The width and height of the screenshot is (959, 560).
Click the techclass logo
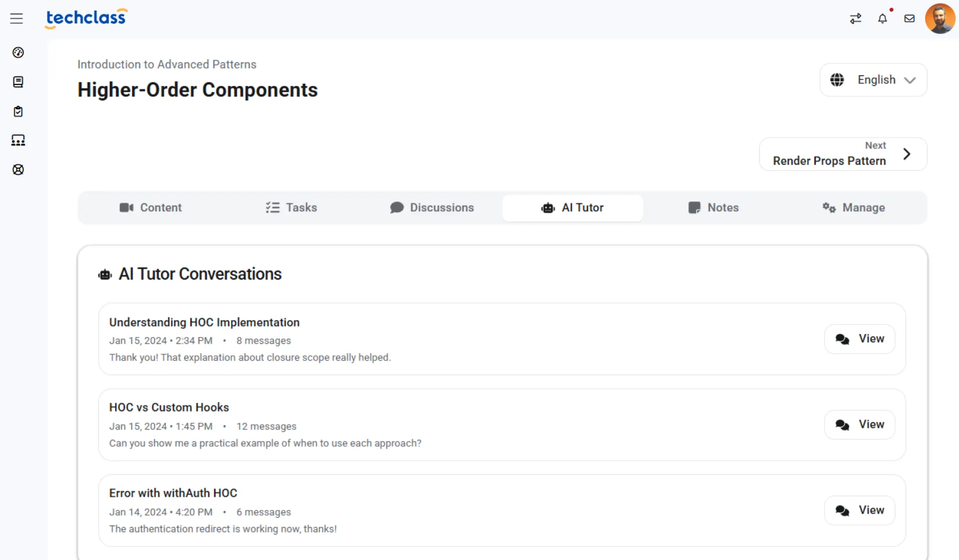(86, 18)
